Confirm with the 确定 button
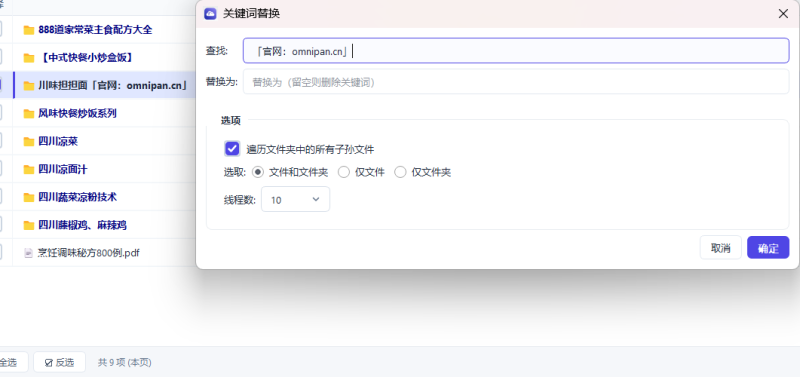 coord(768,247)
